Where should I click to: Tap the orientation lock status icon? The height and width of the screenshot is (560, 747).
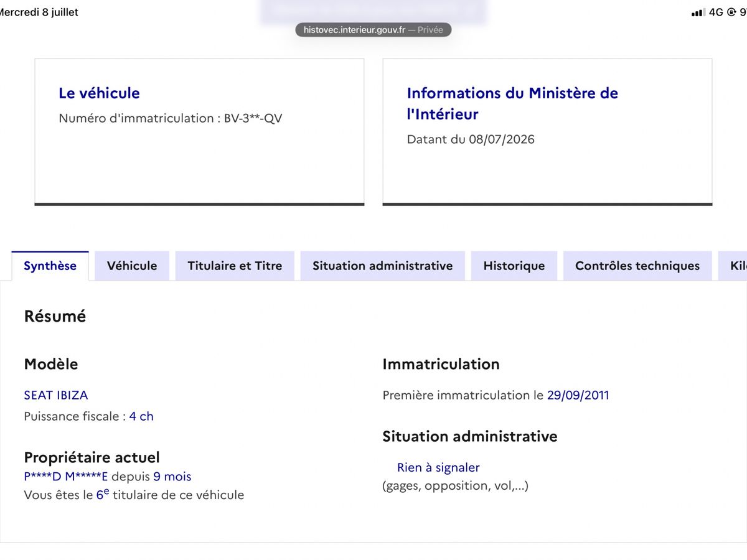pyautogui.click(x=731, y=12)
